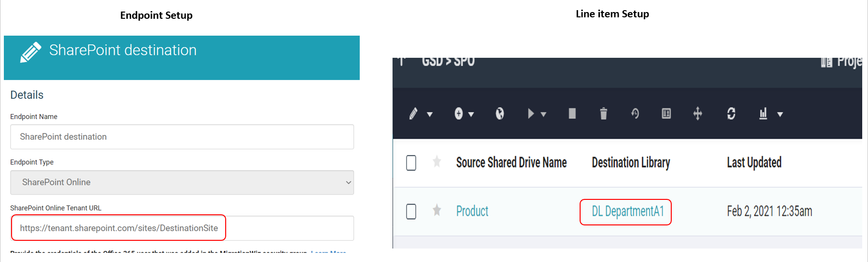Click the bar chart statistics icon
The width and height of the screenshot is (868, 262).
point(763,114)
